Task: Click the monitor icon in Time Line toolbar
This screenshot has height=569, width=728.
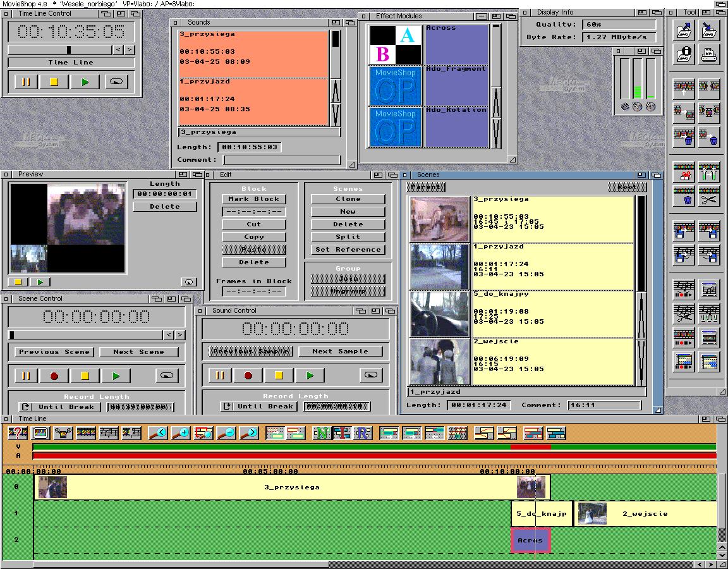Action: pyautogui.click(x=40, y=433)
